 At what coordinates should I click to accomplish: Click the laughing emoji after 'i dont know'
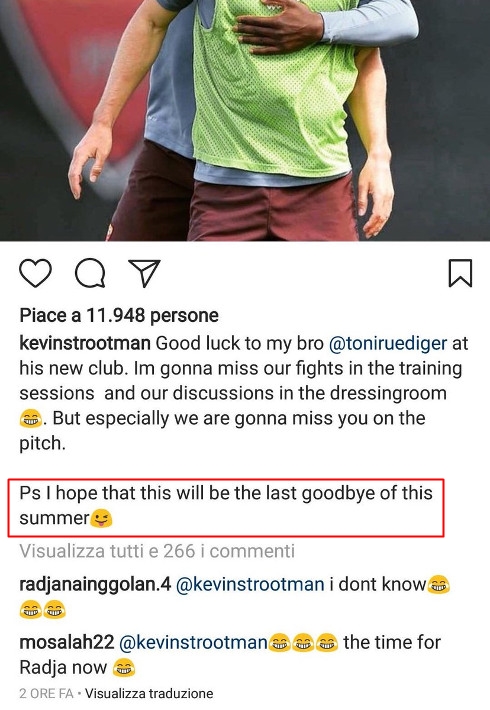[439, 585]
